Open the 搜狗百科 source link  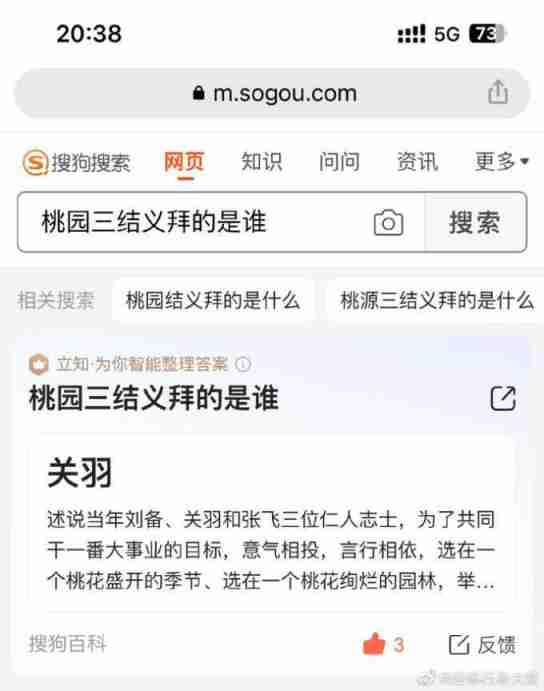click(x=67, y=644)
